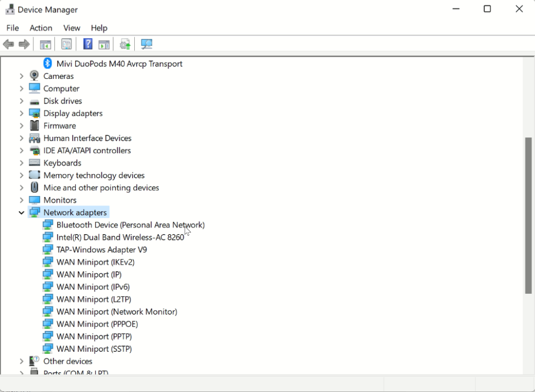Expand the Keyboards category
Image resolution: width=535 pixels, height=392 pixels.
[x=21, y=163]
